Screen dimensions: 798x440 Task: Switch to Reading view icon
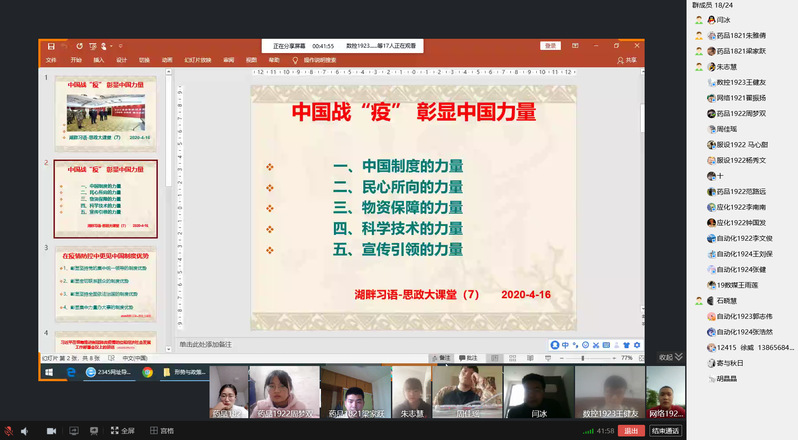click(x=530, y=358)
